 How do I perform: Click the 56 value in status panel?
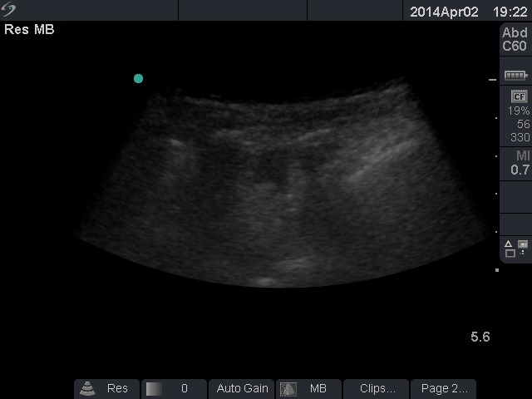click(x=523, y=124)
